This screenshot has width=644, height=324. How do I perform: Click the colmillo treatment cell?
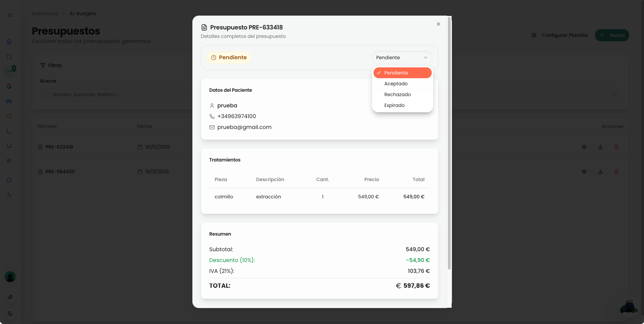pos(224,197)
